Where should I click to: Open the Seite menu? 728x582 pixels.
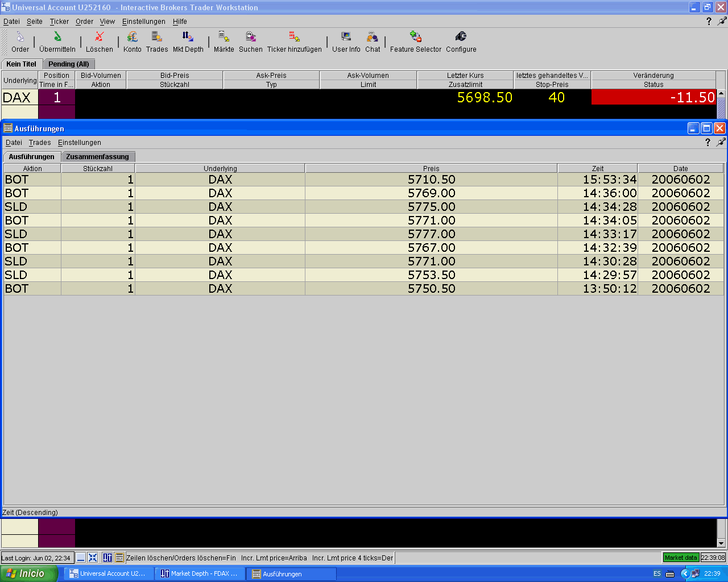click(x=35, y=21)
